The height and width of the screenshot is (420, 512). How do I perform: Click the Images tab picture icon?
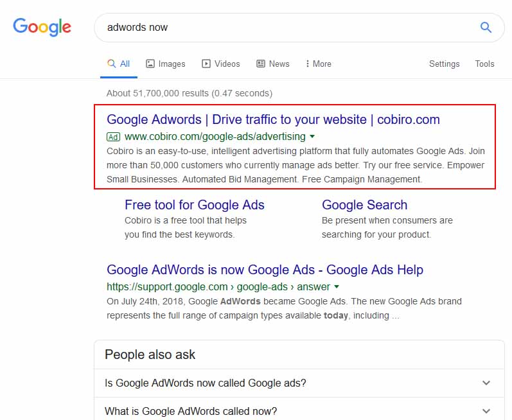(x=150, y=64)
